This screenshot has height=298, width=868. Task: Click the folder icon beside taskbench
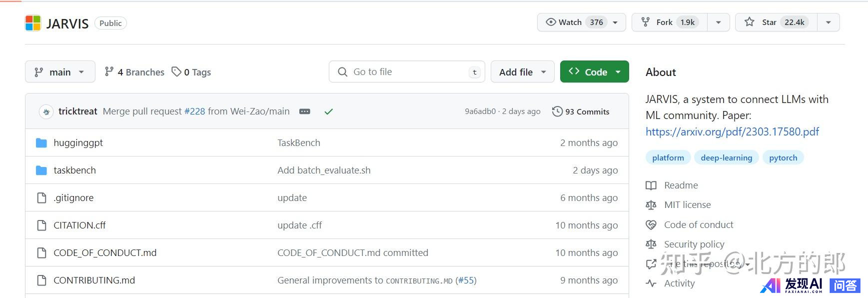41,170
